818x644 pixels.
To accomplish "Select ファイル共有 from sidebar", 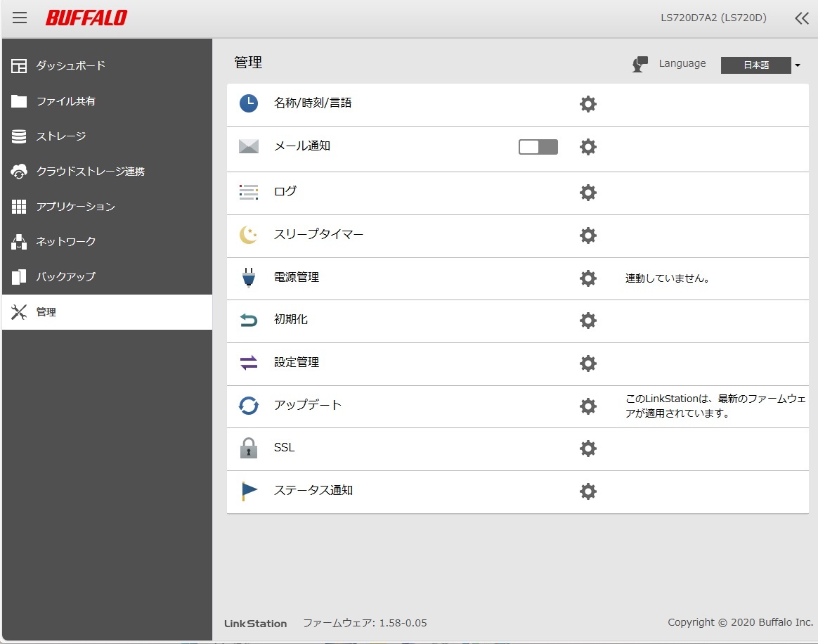I will (x=65, y=101).
